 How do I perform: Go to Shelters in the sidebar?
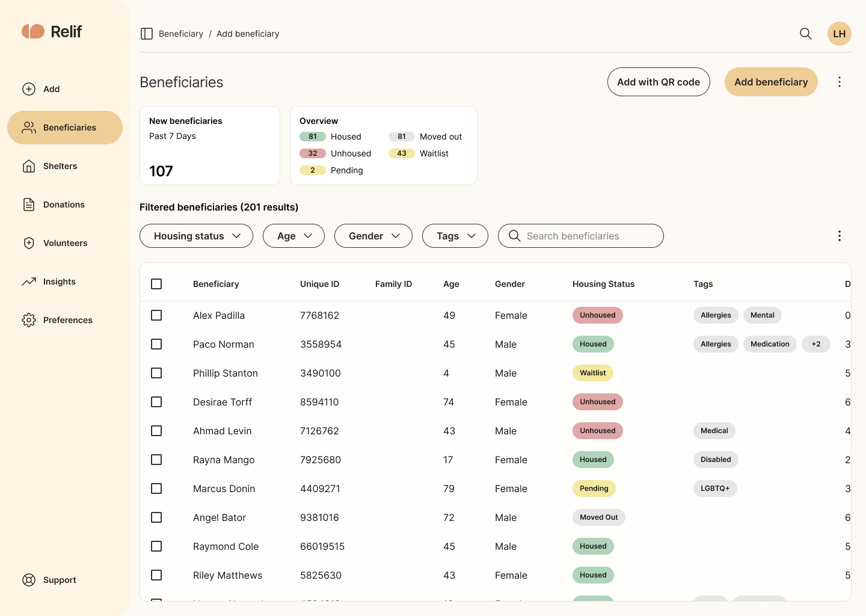coord(65,166)
